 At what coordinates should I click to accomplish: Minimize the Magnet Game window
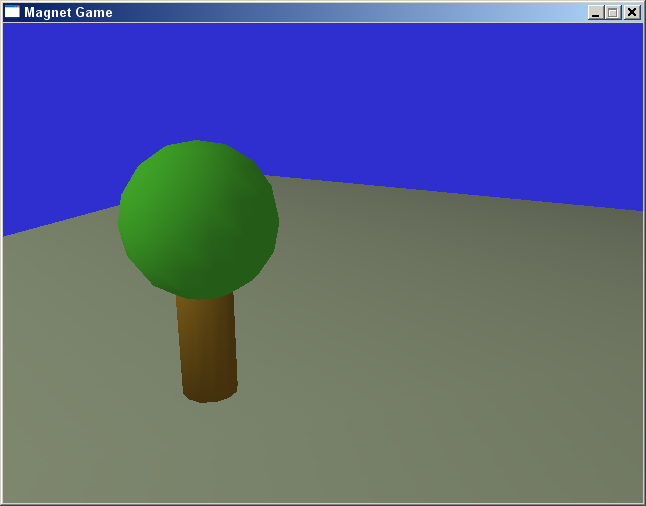(x=596, y=12)
